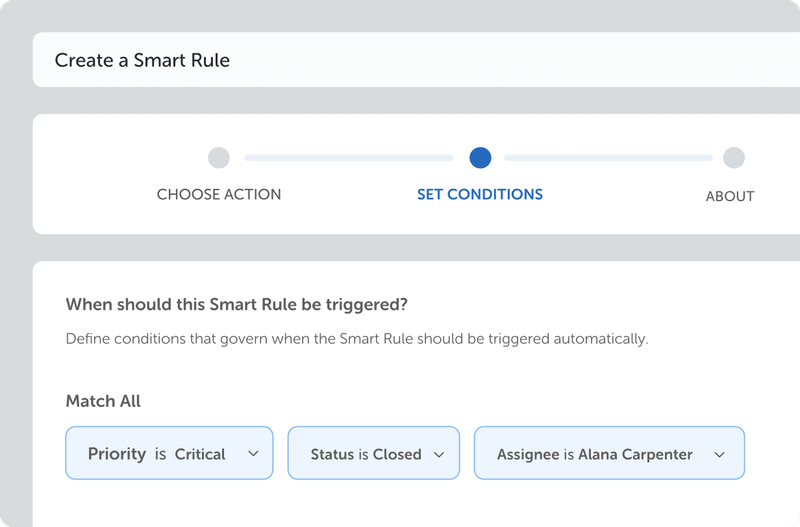800x527 pixels.
Task: Click the Choose Action step circle
Action: (x=218, y=158)
